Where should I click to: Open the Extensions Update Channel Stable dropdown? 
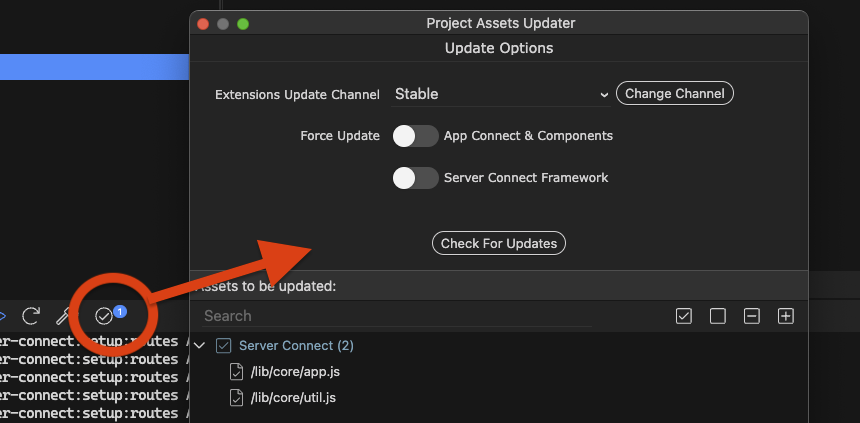501,94
